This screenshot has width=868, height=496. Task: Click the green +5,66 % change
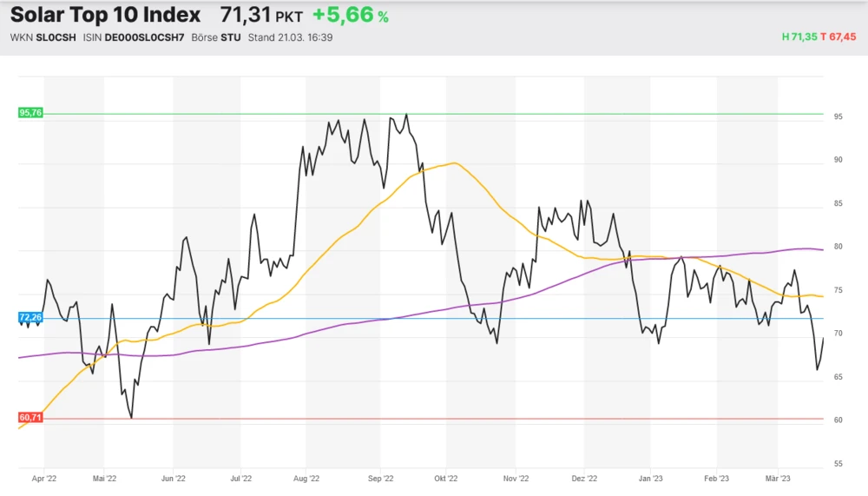click(351, 16)
